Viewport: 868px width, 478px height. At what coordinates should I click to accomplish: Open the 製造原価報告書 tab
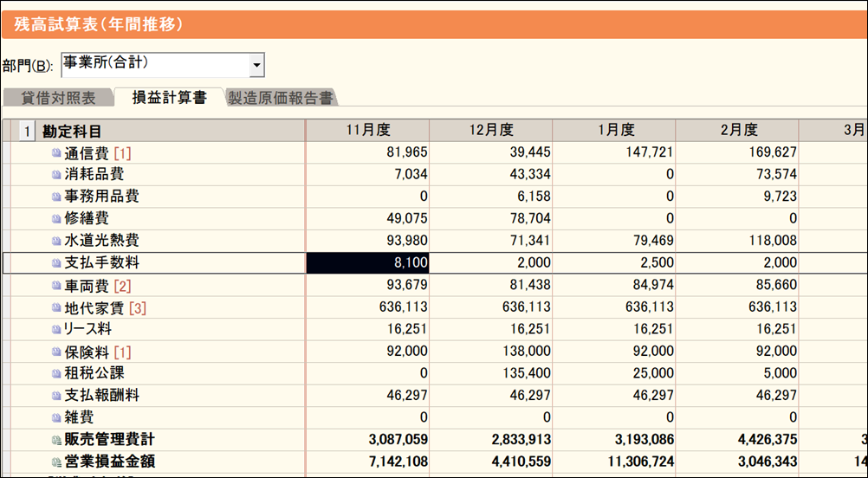pyautogui.click(x=280, y=98)
